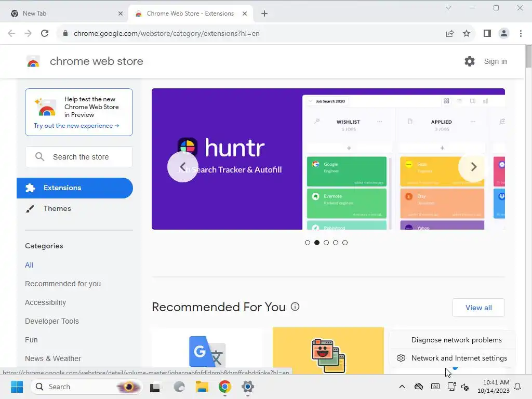Filter by All category
This screenshot has width=532, height=399.
coord(29,265)
